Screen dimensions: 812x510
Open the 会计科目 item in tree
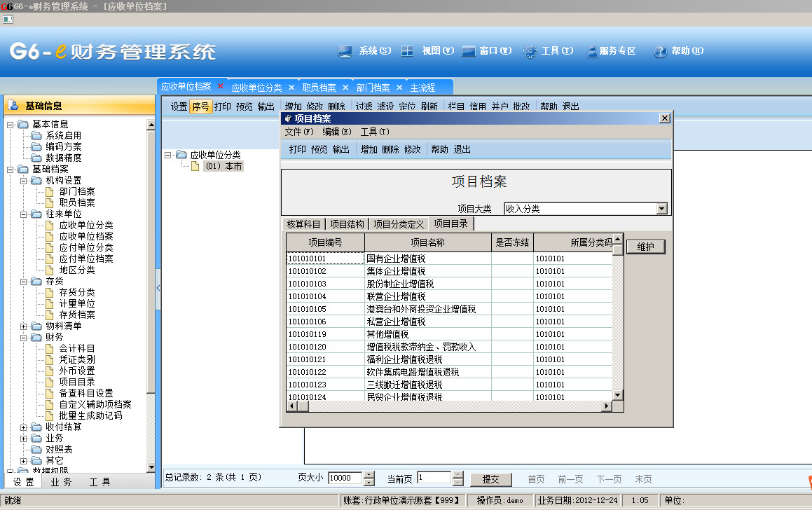77,348
